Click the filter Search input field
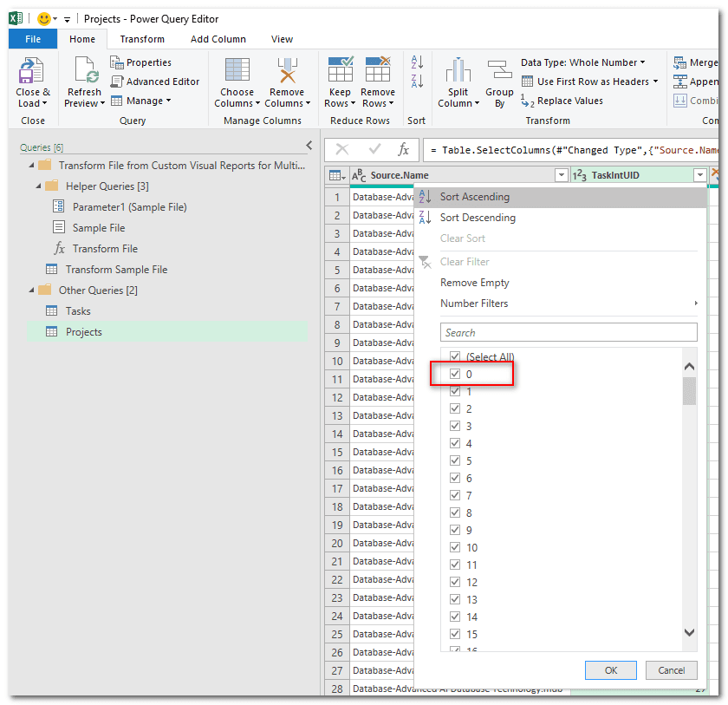The image size is (728, 705). (x=569, y=332)
